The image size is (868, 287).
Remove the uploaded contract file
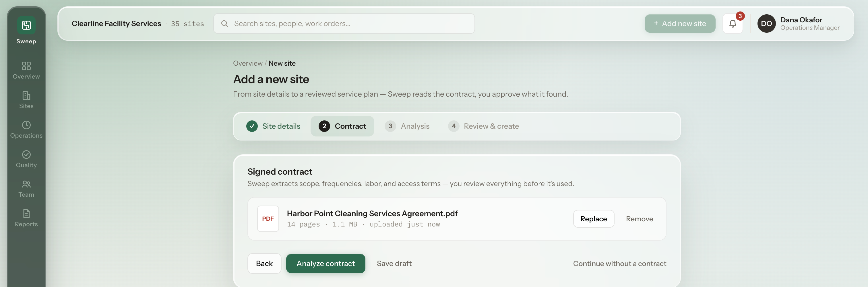(x=639, y=219)
